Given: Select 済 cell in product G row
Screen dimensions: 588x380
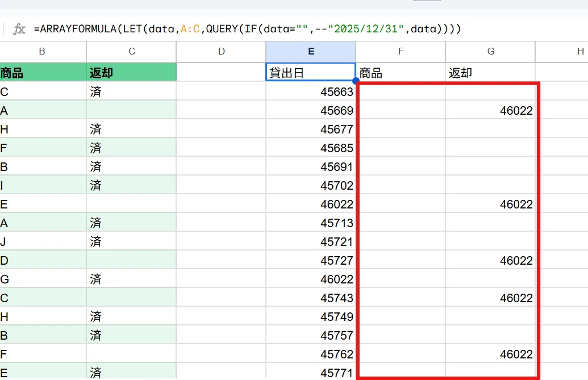Looking at the screenshot, I should pyautogui.click(x=132, y=279).
